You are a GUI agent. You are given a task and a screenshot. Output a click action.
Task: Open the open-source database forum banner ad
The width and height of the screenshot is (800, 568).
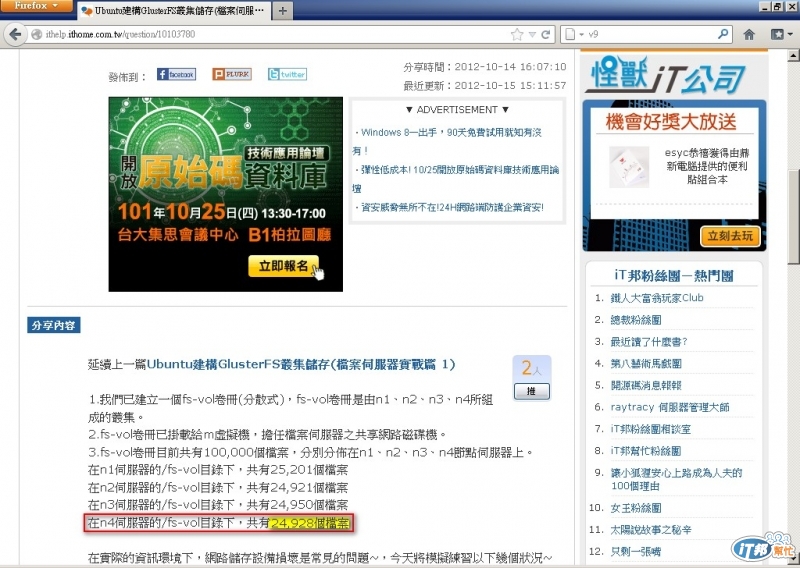coord(226,194)
